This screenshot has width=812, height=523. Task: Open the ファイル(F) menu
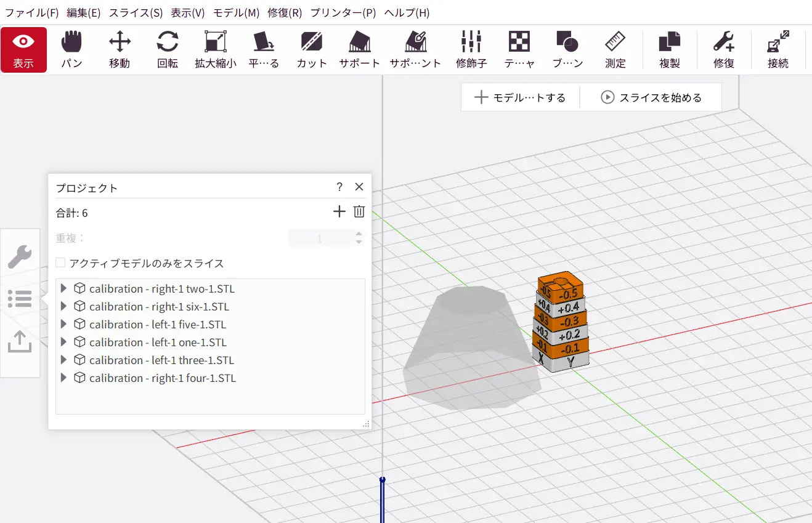pyautogui.click(x=31, y=12)
